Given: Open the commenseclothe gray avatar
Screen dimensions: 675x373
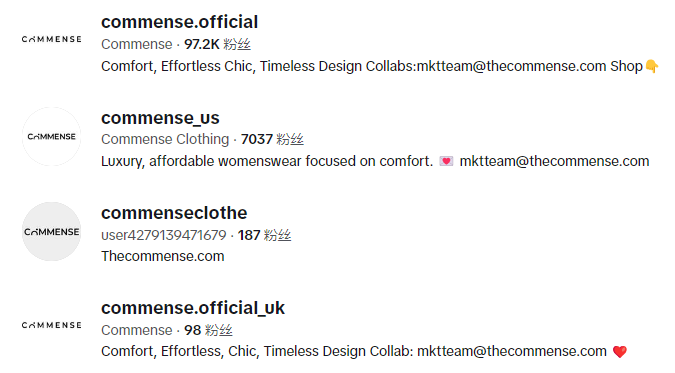Looking at the screenshot, I should (52, 232).
